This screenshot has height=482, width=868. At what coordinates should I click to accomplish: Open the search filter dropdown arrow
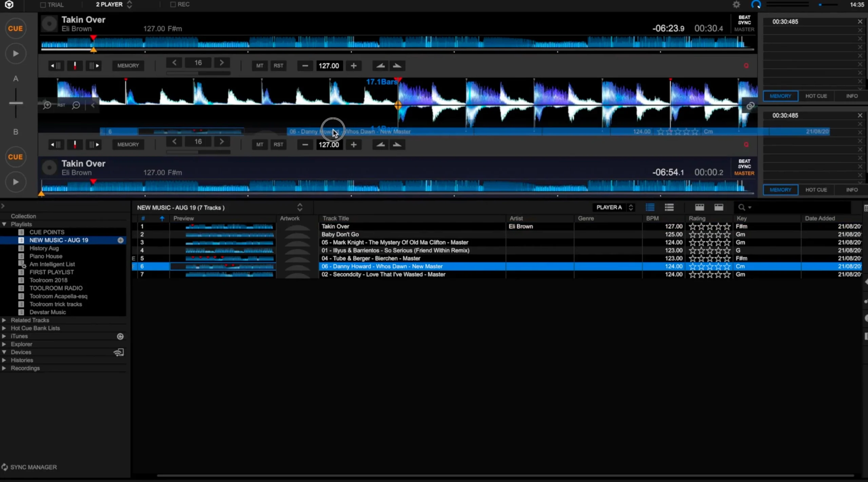[x=750, y=207]
